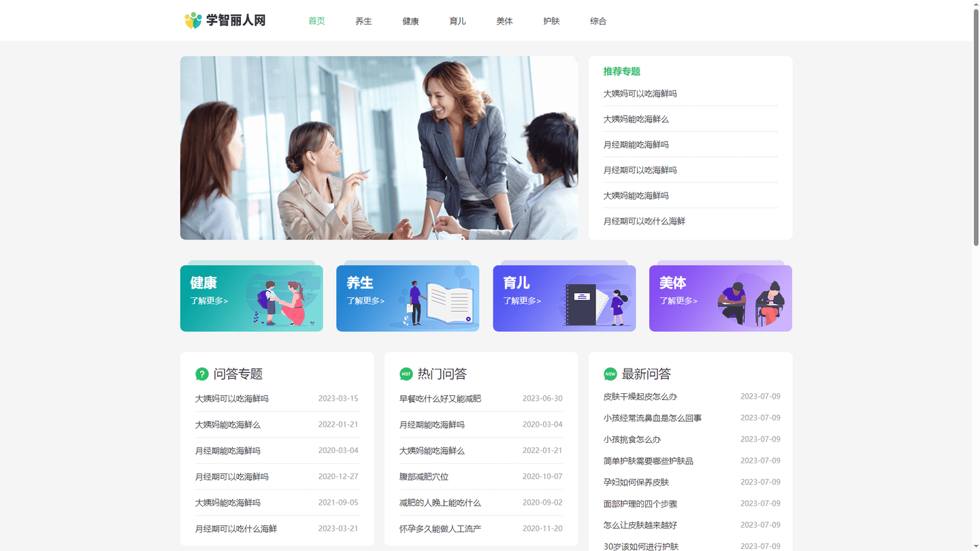Click the HOT badge icon beside 热门问答
Viewport: 980px width, 551px height.
click(x=406, y=374)
